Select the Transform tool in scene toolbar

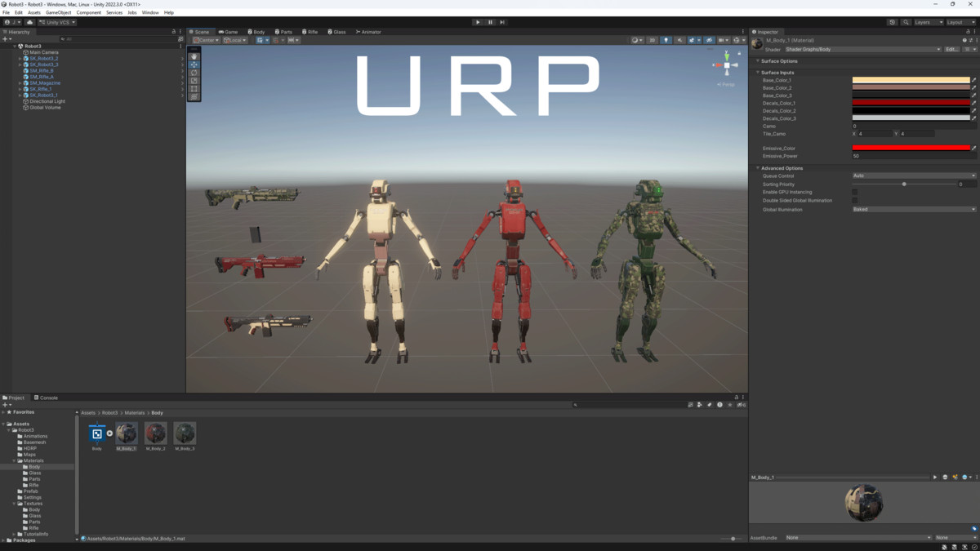tap(194, 97)
